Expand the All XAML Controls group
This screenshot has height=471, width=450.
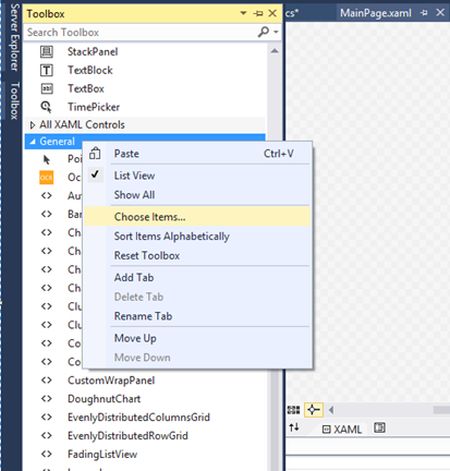tap(32, 125)
